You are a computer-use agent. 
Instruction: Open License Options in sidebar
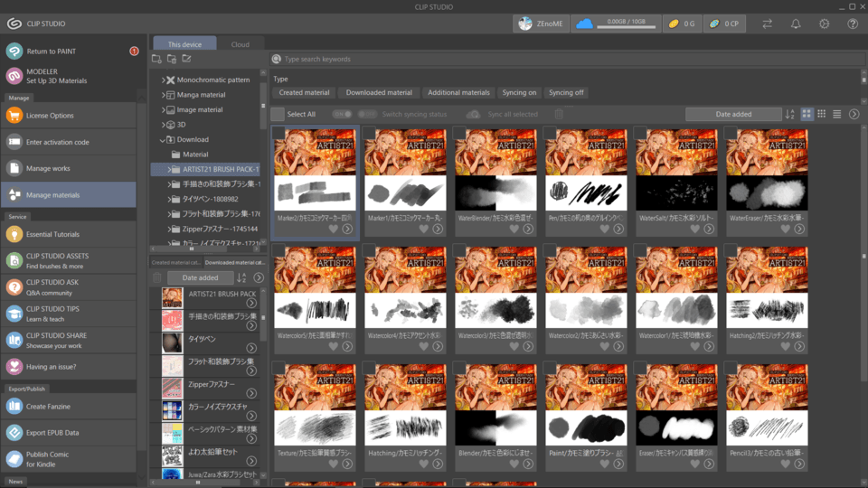(x=69, y=116)
